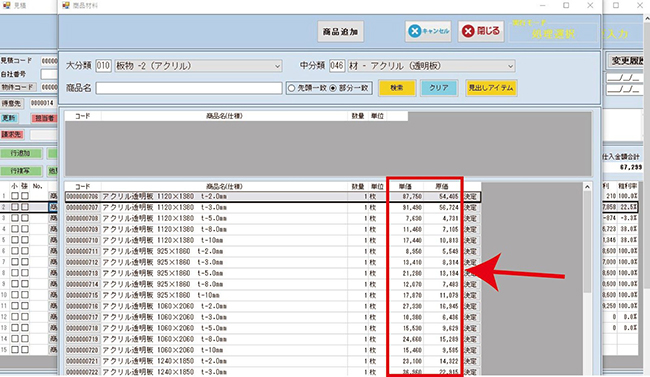Tick the second checkbox in row 1
The width and height of the screenshot is (650, 377).
(x=25, y=196)
